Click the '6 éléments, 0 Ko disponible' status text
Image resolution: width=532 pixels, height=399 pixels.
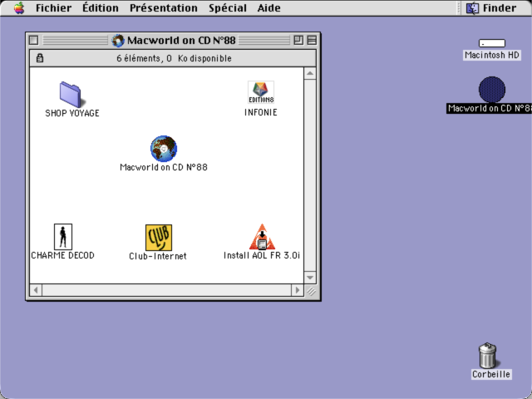tap(174, 58)
